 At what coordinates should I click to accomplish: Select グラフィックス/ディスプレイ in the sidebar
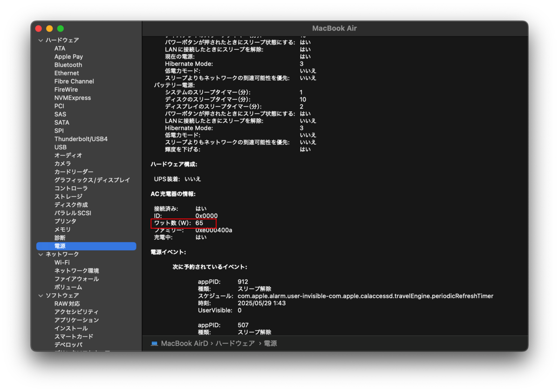click(92, 180)
